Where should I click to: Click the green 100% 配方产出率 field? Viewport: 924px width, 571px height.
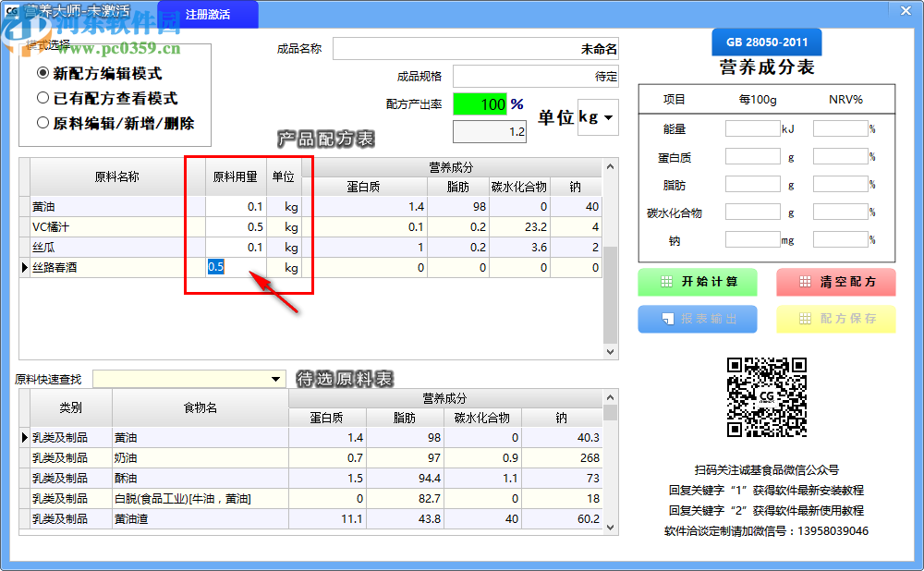(480, 104)
